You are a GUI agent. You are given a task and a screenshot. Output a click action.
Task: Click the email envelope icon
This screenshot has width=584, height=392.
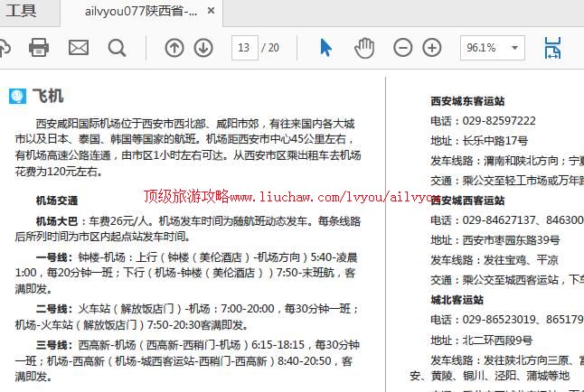(79, 47)
